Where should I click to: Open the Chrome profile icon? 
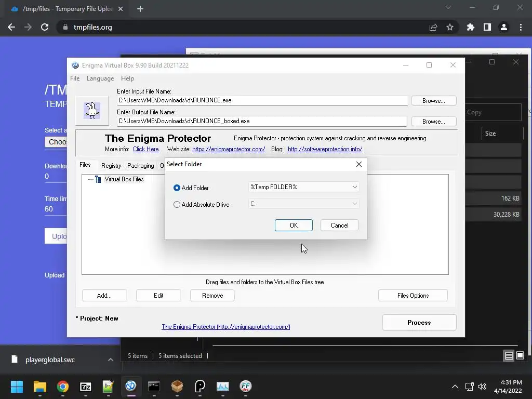504,27
